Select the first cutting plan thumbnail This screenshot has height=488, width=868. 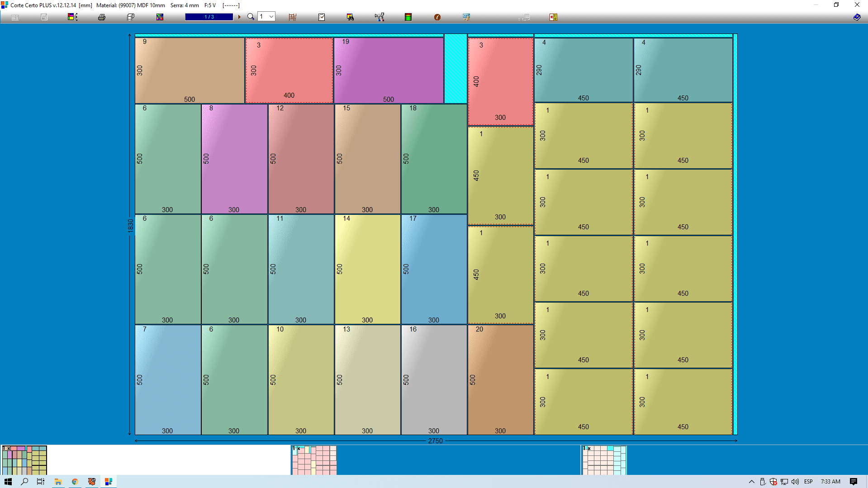coord(24,460)
